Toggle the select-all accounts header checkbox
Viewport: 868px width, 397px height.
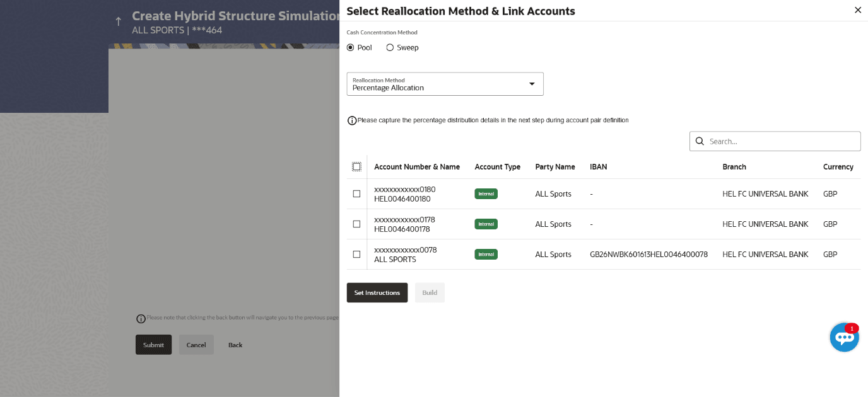pyautogui.click(x=356, y=167)
